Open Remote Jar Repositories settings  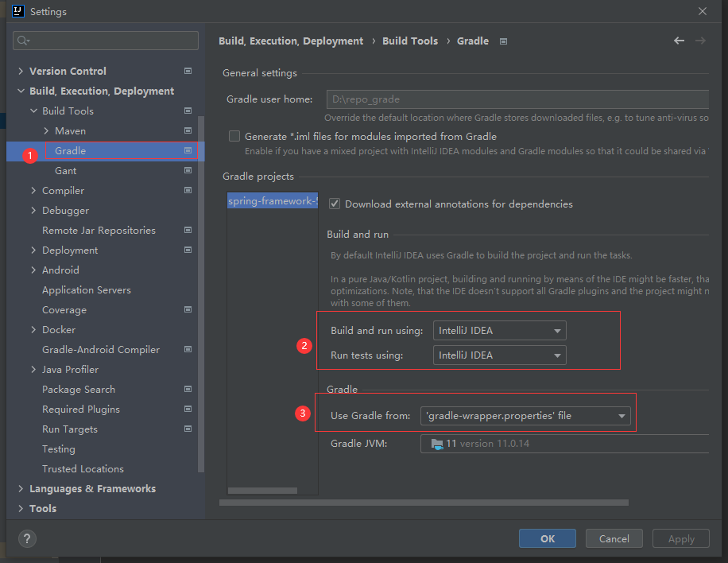point(99,231)
